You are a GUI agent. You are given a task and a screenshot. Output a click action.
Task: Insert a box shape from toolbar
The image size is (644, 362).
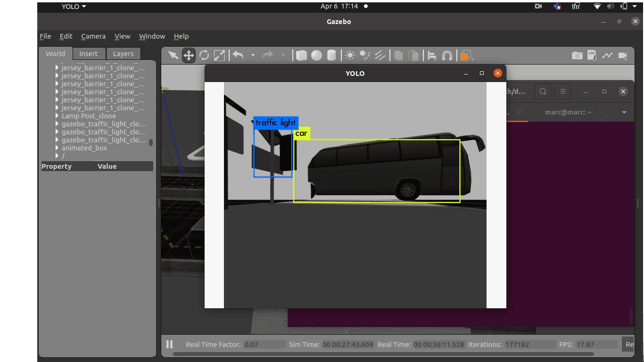click(x=301, y=56)
